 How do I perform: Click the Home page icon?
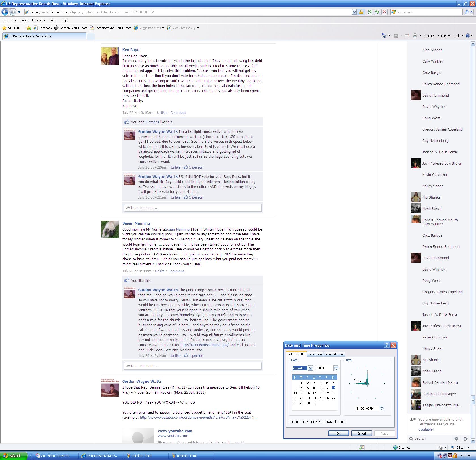pos(384,36)
